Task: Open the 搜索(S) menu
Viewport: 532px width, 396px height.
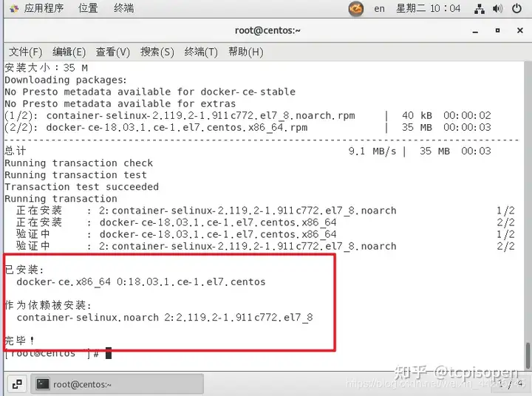Action: 157,52
